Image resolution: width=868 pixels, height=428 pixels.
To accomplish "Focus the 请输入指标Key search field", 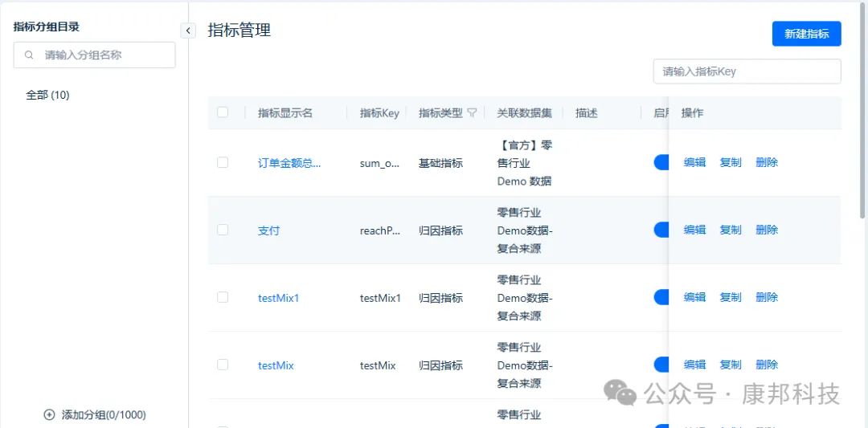I will [x=747, y=71].
